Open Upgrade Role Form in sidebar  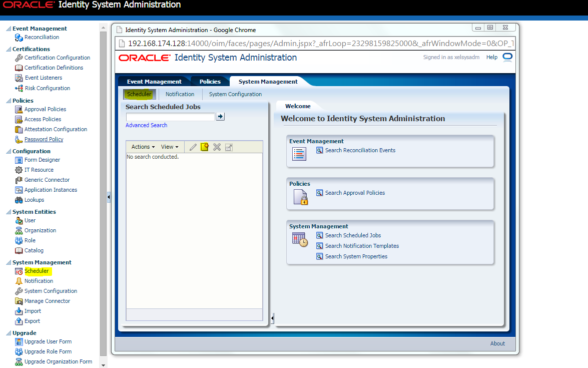48,352
